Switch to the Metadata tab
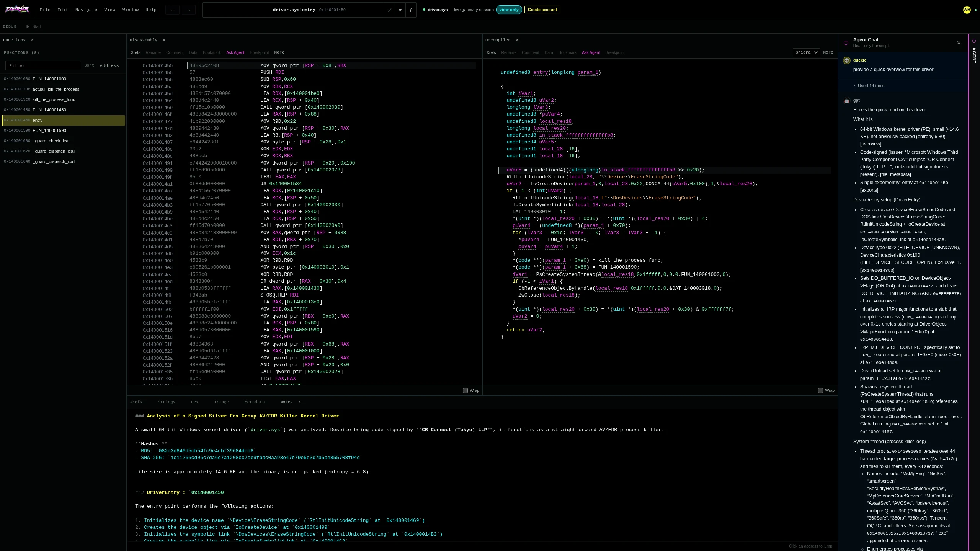 click(x=255, y=402)
